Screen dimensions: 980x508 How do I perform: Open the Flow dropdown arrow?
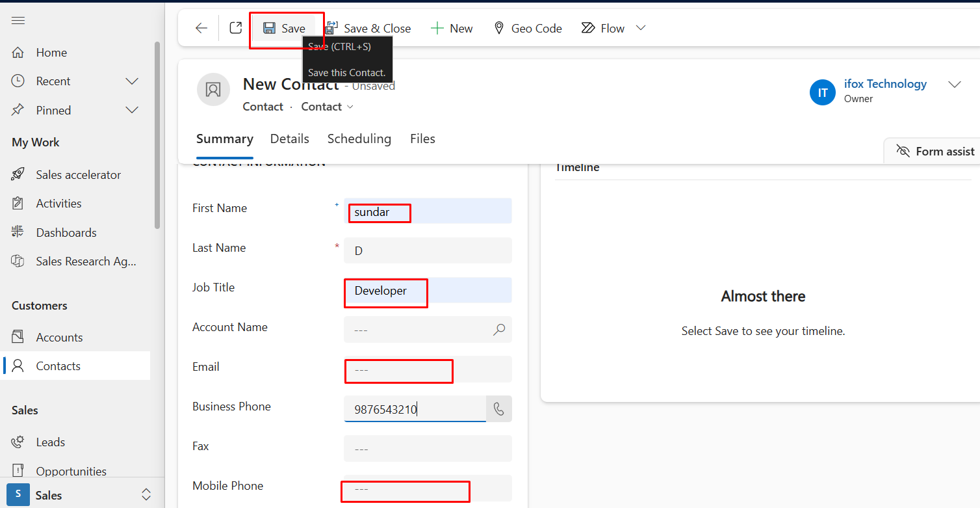641,28
